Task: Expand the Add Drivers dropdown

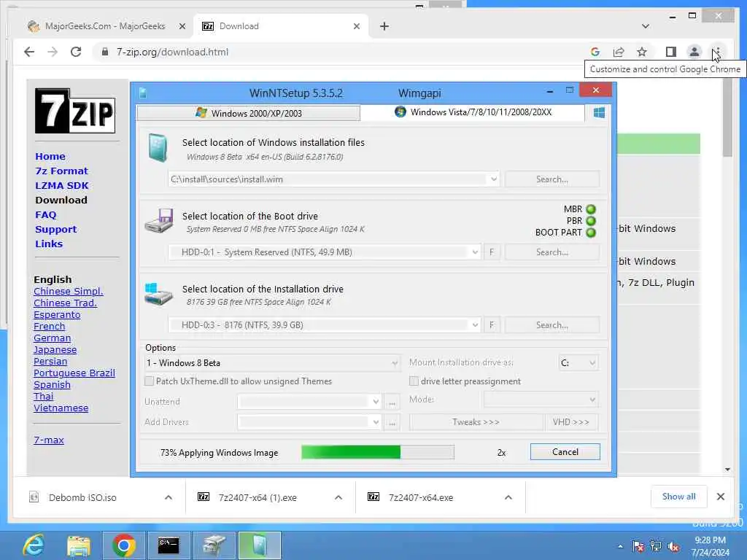Action: click(x=376, y=422)
